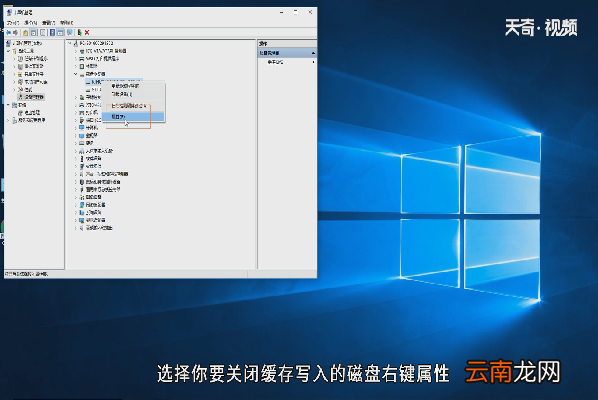Click the Forward arrow toolbar icon
This screenshot has height=400, width=598.
point(16,33)
